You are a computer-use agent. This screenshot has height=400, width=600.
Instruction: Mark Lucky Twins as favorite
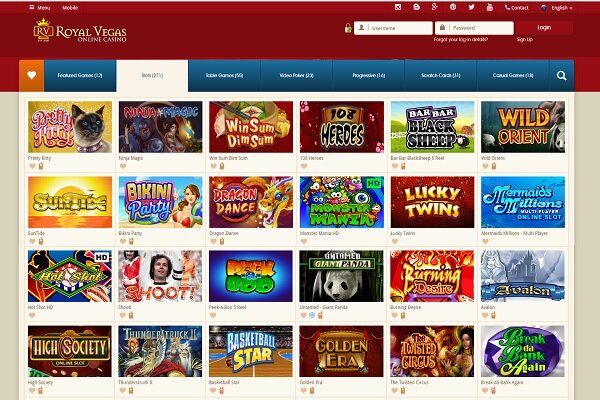pyautogui.click(x=395, y=241)
